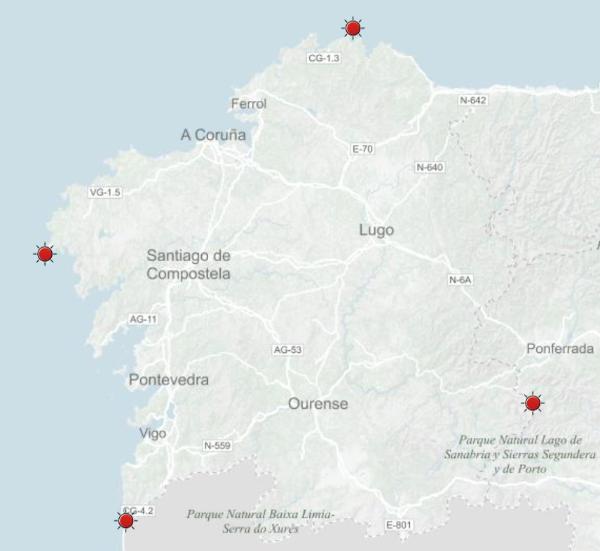
Task: Click the red marker beside the CG-4.2 label
Action: [x=126, y=520]
